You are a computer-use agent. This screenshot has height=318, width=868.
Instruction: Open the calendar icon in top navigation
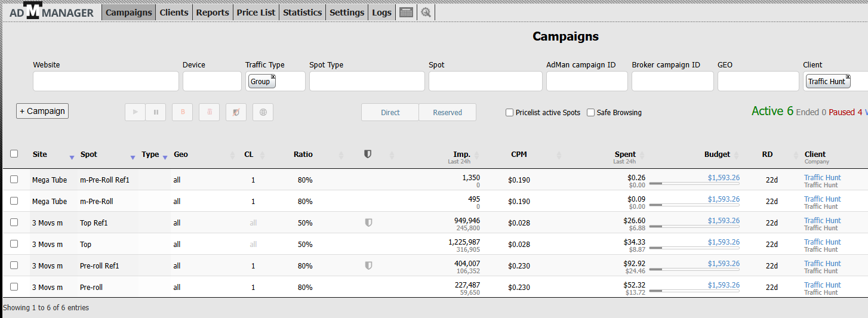coord(406,13)
